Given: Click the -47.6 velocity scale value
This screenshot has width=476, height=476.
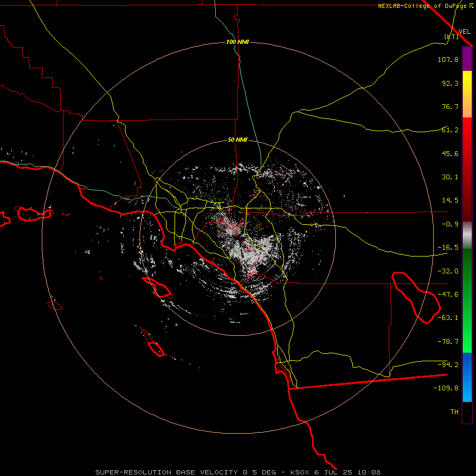Looking at the screenshot, I should tap(448, 295).
